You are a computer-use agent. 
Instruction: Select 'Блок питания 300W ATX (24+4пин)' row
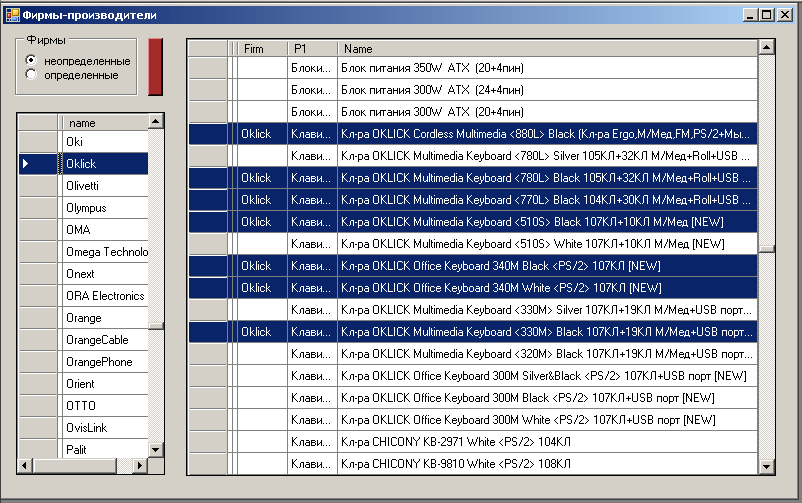coord(473,90)
